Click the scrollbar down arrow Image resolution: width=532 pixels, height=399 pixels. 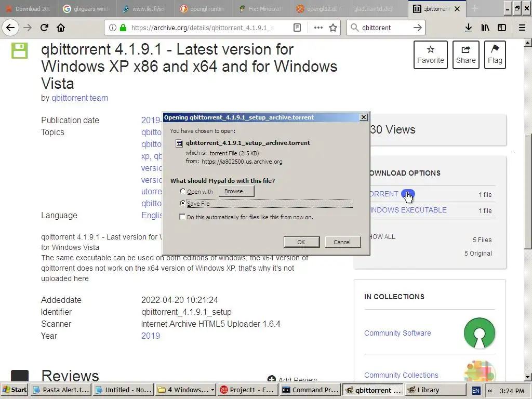528,377
